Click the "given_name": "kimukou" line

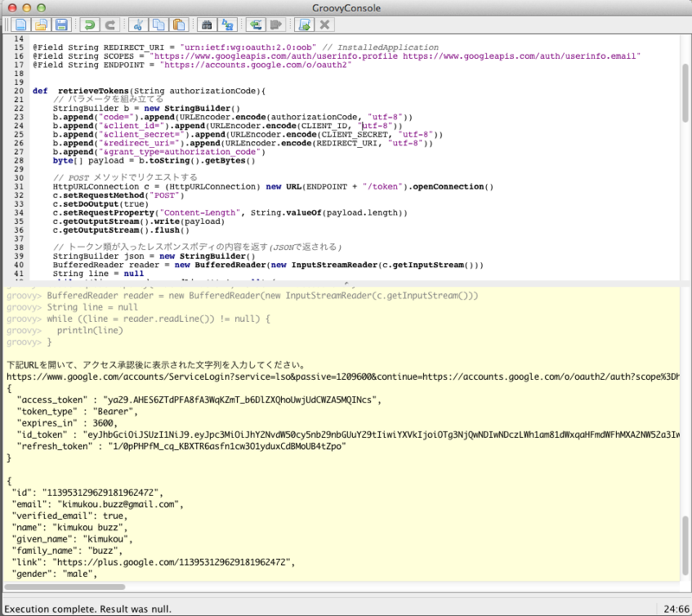(x=73, y=539)
